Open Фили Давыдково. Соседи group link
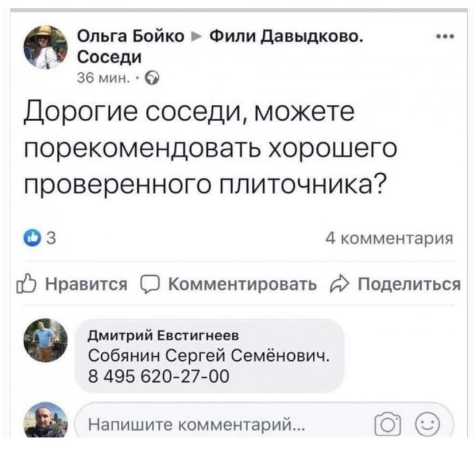Image resolution: width=476 pixels, height=459 pixels. coord(220,47)
